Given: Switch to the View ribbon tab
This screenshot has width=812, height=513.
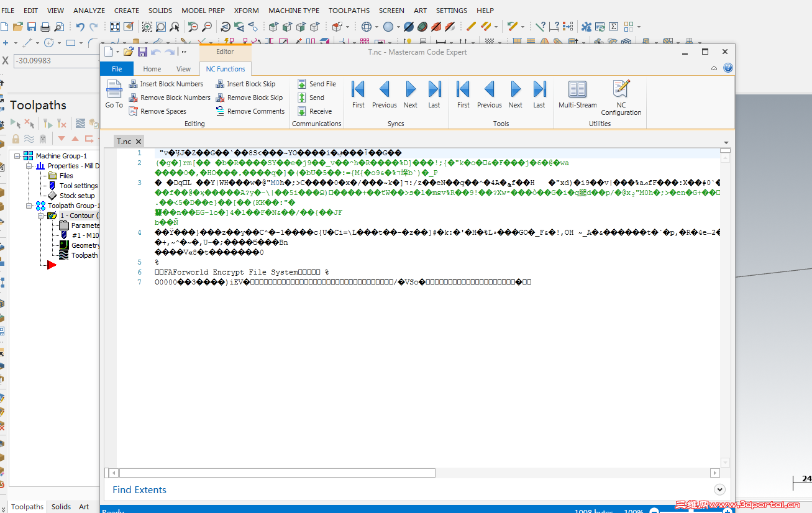Looking at the screenshot, I should [x=184, y=69].
